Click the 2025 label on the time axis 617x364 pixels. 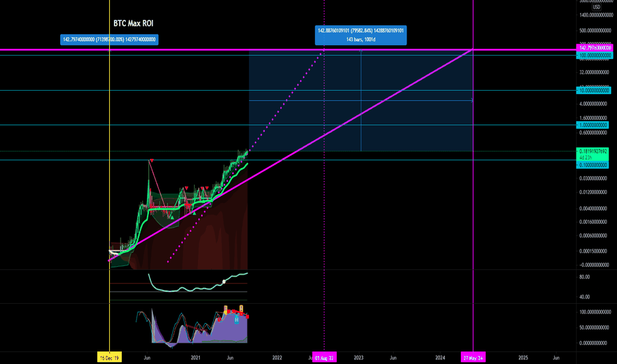523,357
